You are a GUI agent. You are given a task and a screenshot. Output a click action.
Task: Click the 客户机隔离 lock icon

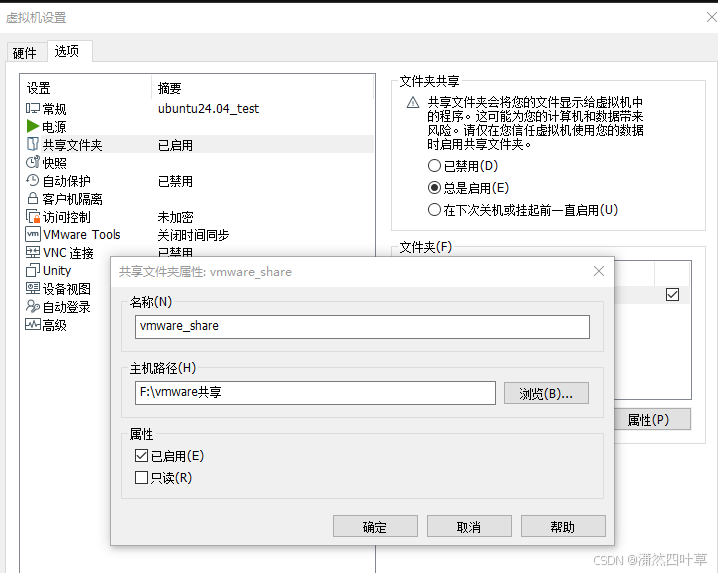33,198
